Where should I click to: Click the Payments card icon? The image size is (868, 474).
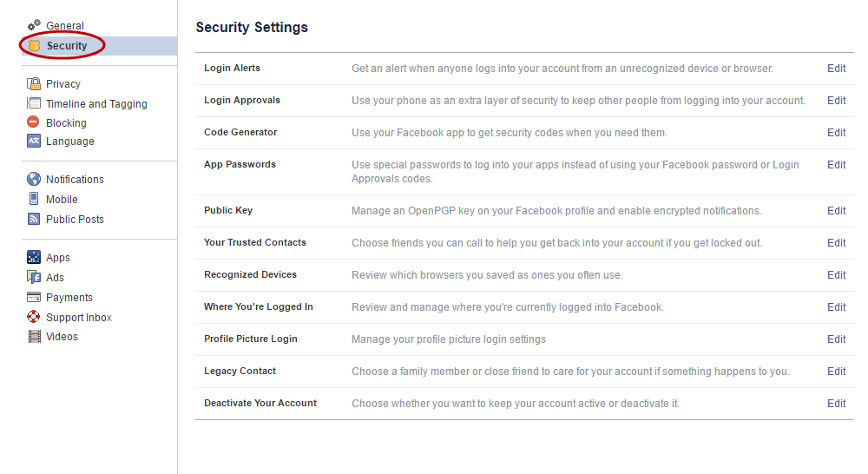pyautogui.click(x=34, y=297)
